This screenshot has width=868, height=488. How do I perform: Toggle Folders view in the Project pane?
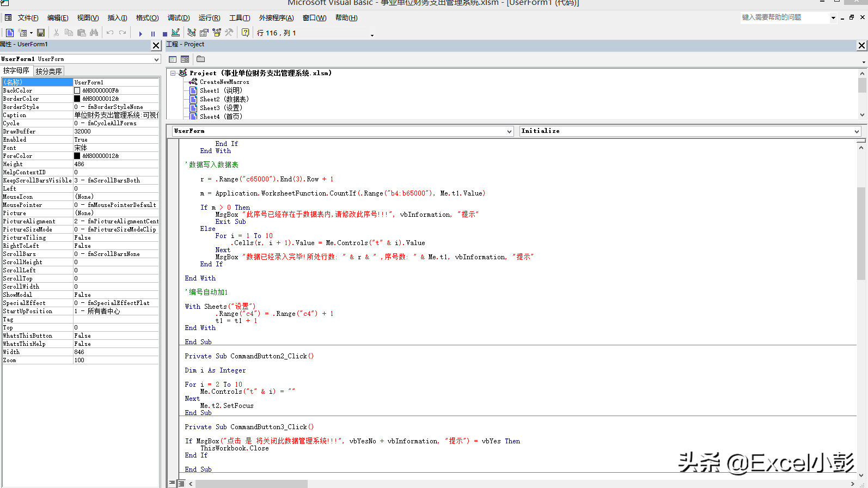point(200,59)
